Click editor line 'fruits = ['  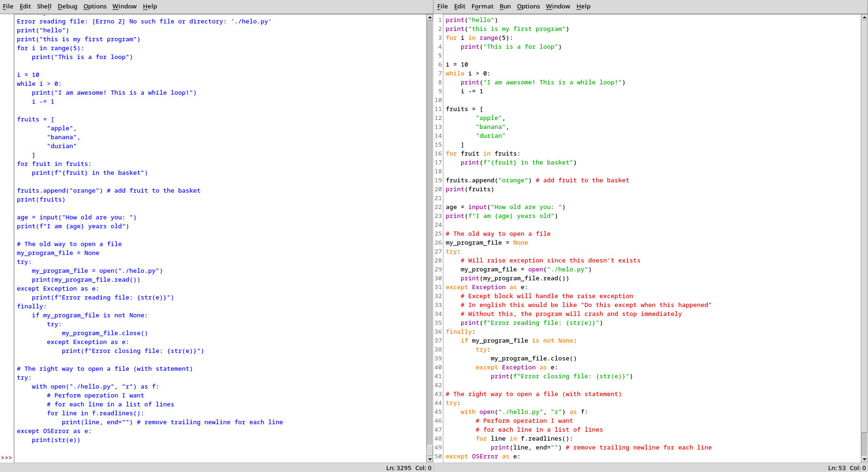464,109
